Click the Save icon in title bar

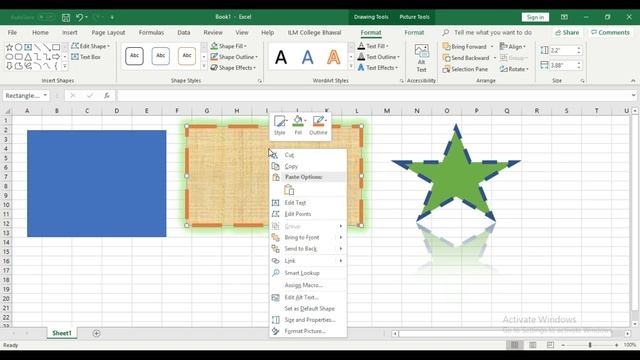(x=66, y=17)
